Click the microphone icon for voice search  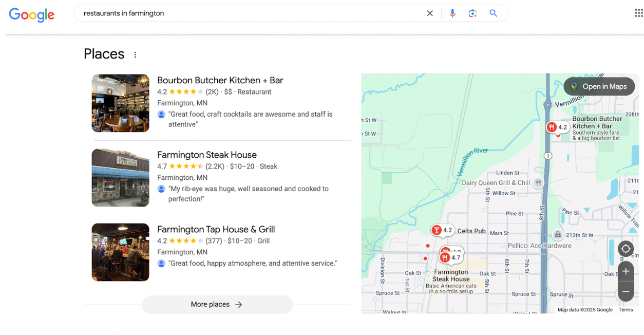click(452, 13)
